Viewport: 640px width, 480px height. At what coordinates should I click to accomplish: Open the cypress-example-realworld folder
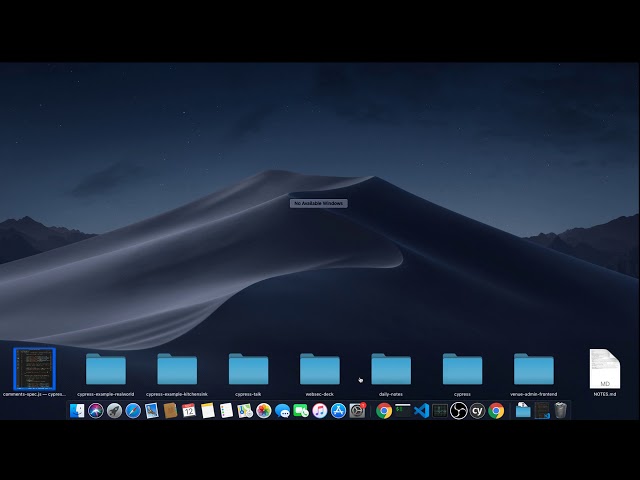pyautogui.click(x=105, y=370)
